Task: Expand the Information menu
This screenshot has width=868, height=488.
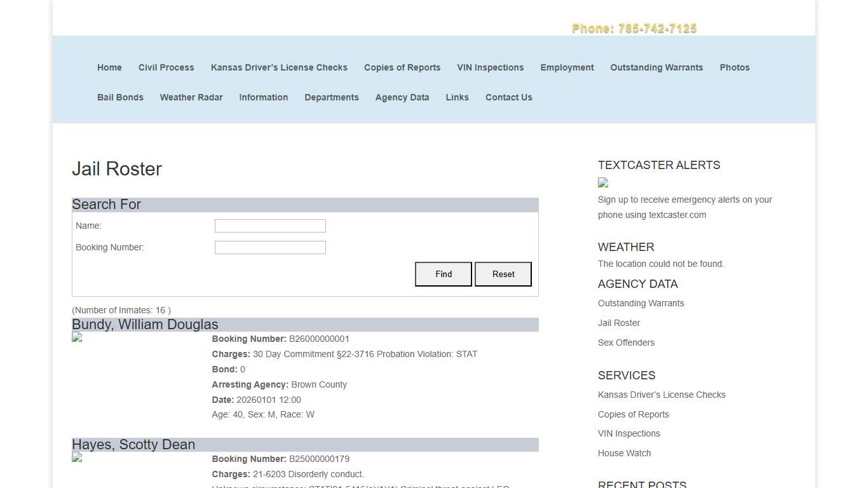Action: pos(263,97)
